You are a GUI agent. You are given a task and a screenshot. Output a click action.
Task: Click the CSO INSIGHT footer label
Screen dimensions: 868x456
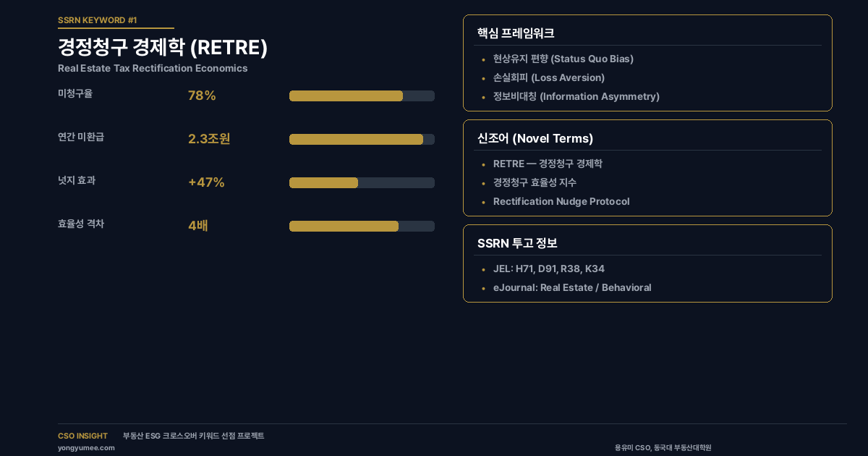pos(82,436)
